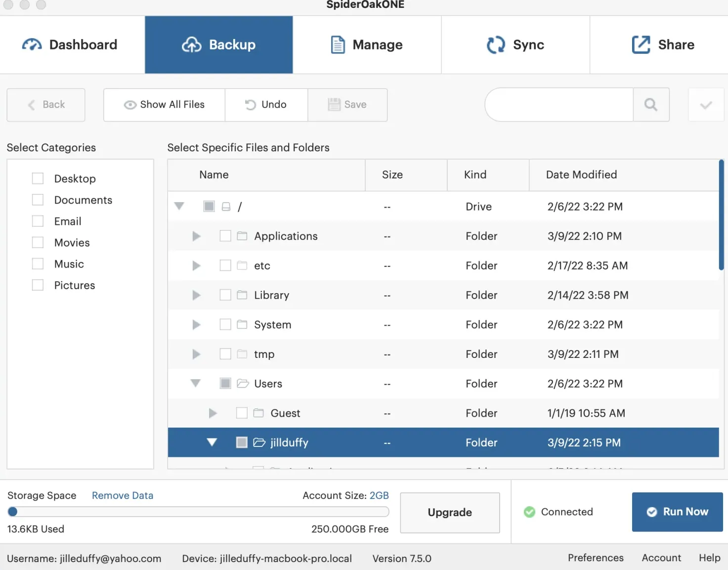The width and height of the screenshot is (728, 570).
Task: Click the Undo arrow icon
Action: (x=251, y=105)
